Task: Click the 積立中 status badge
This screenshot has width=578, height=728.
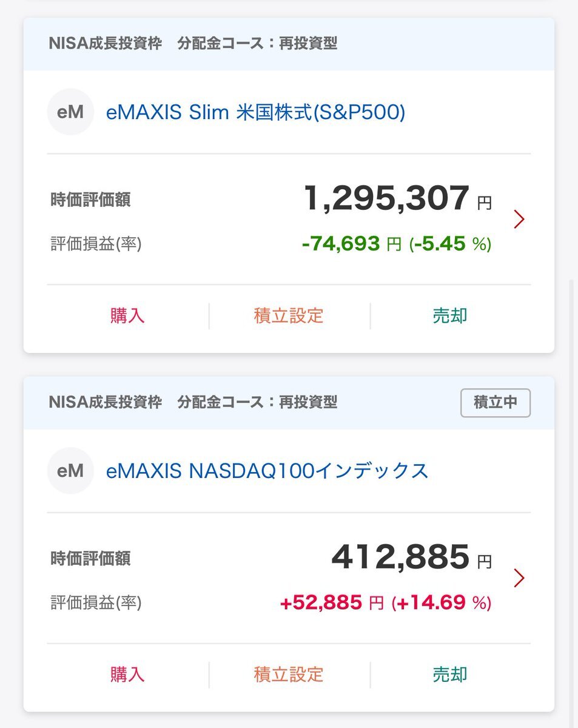Action: pos(496,403)
